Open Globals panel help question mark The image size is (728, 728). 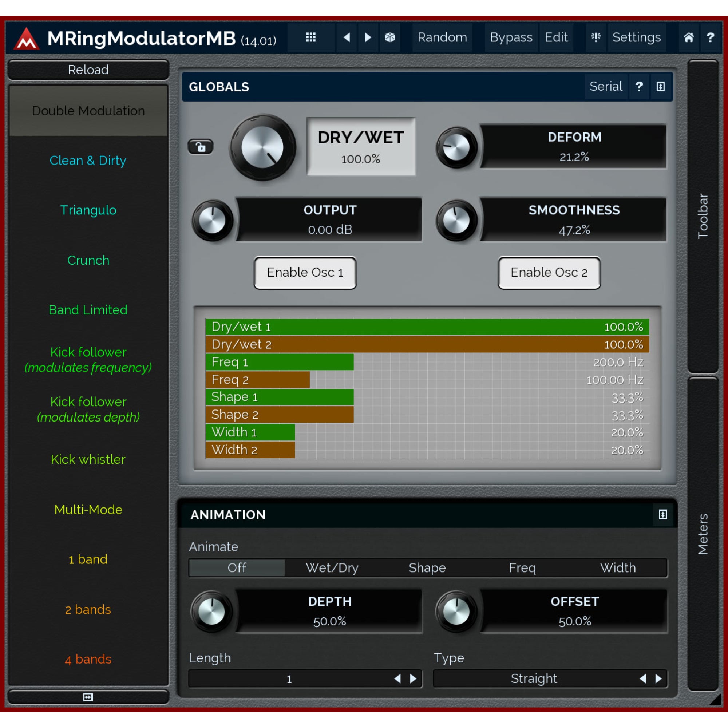click(639, 87)
